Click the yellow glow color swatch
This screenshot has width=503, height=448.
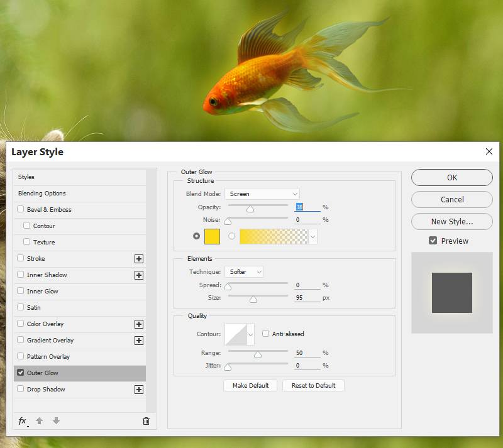(x=212, y=236)
